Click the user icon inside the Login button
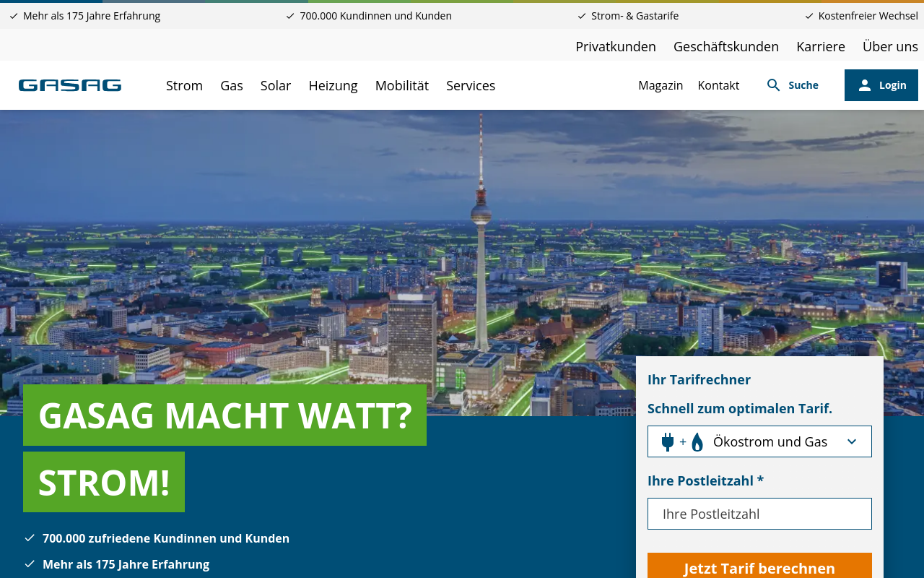Screen dimensions: 924x578 tap(865, 85)
